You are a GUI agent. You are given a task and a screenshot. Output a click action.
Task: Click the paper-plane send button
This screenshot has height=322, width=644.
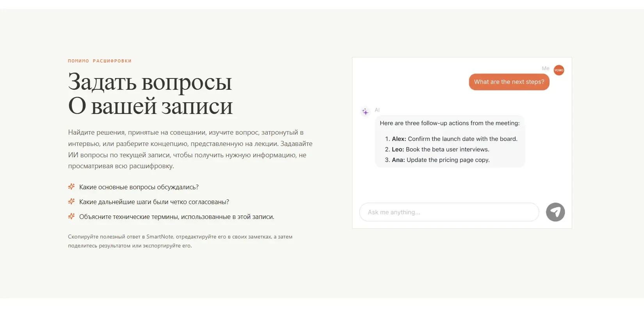point(555,212)
